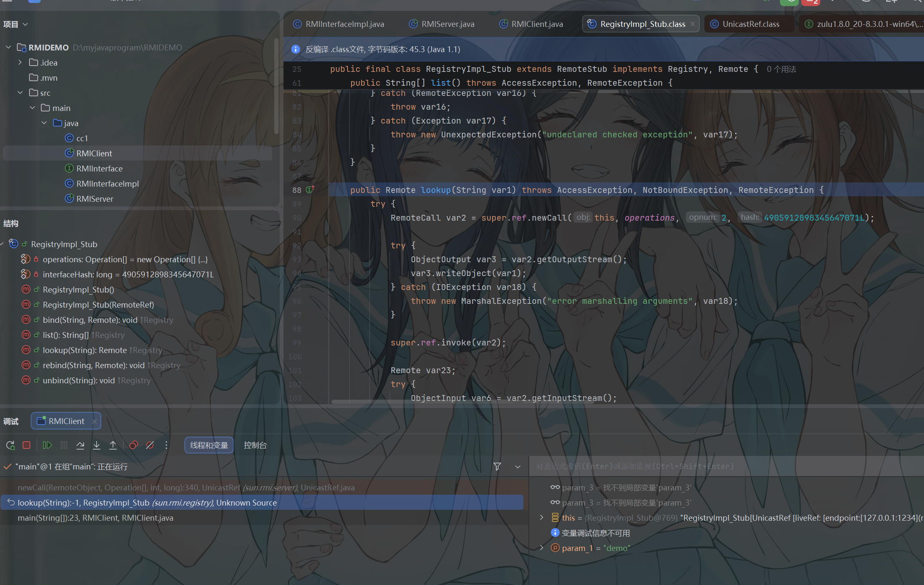Close the RMIClient debug tab

coord(94,421)
